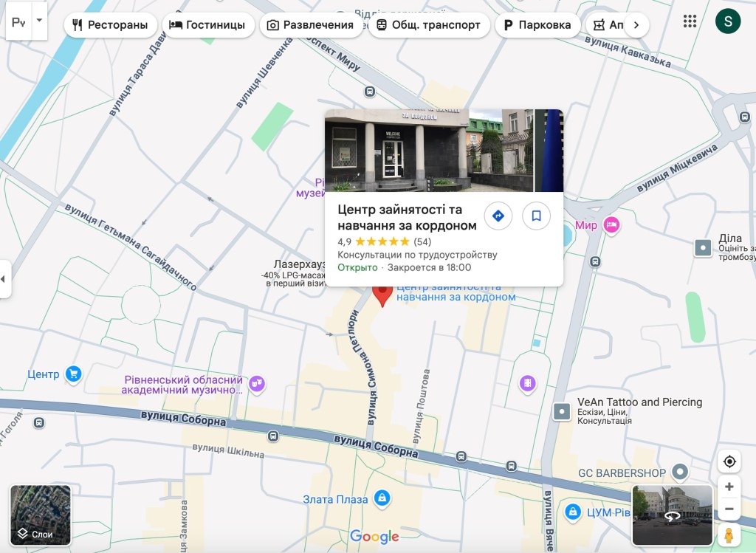Select the Мир hotel map marker
The width and height of the screenshot is (756, 553).
(611, 225)
